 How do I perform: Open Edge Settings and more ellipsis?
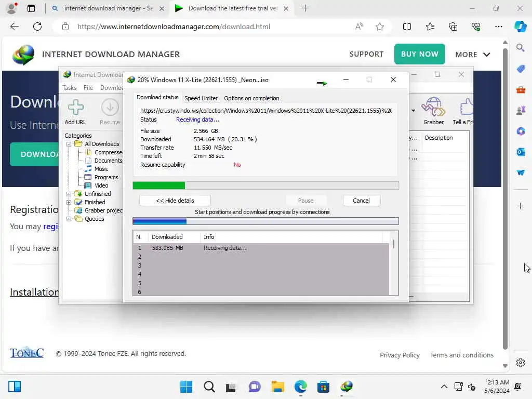pyautogui.click(x=498, y=26)
